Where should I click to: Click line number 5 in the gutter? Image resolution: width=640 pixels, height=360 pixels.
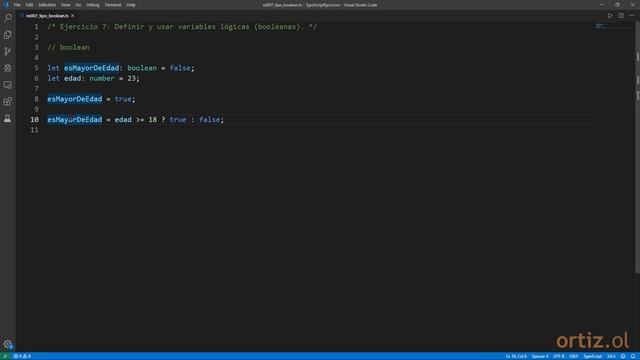point(36,68)
